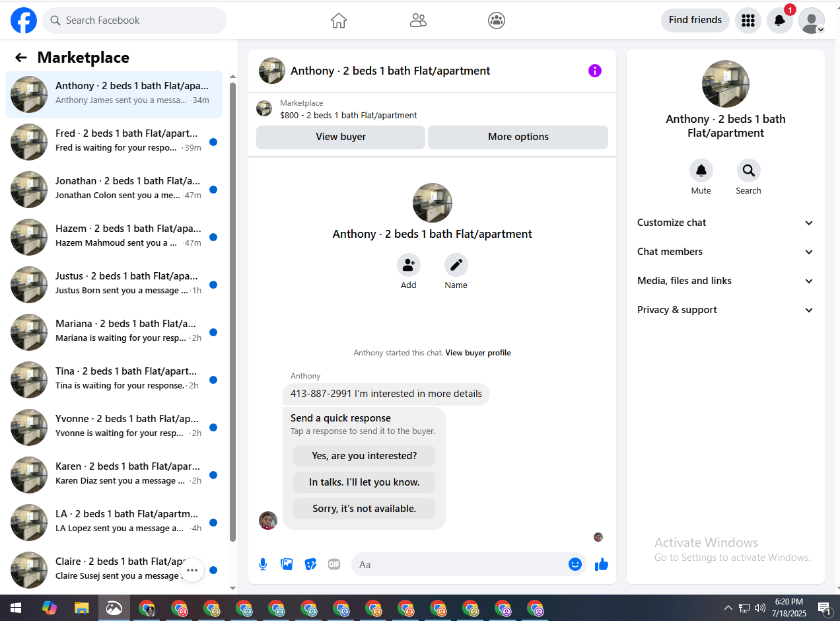Open the notifications bell icon

coord(780,20)
